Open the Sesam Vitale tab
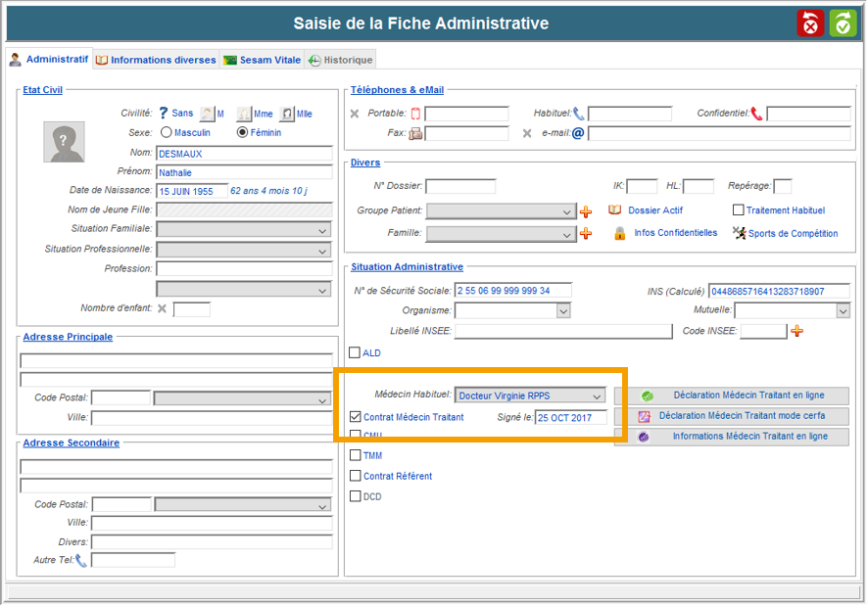The image size is (868, 605). pyautogui.click(x=262, y=60)
